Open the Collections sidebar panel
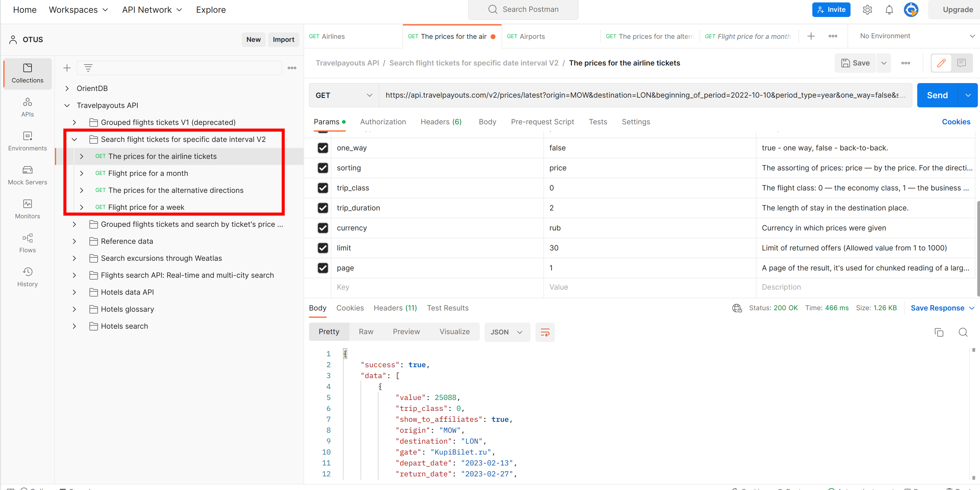The width and height of the screenshot is (980, 490). (x=27, y=73)
